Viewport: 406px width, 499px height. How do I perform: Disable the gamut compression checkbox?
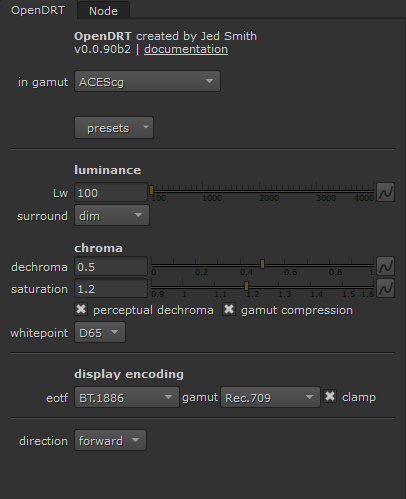229,309
